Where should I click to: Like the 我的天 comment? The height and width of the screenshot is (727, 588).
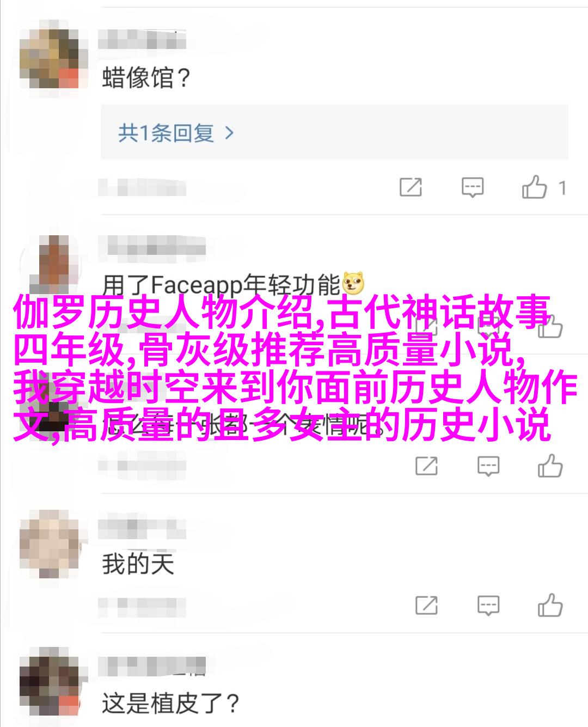coord(550,604)
